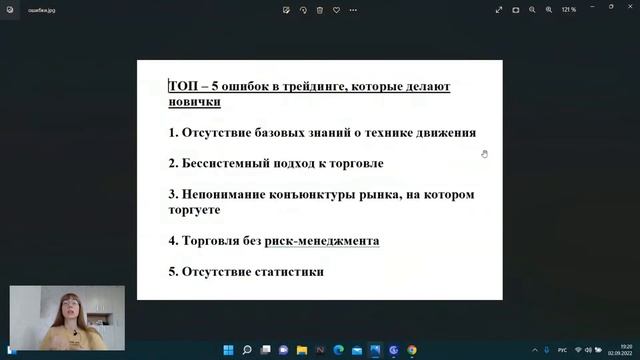Enter full-screen with the diagonal arrows icon

pyautogui.click(x=499, y=10)
